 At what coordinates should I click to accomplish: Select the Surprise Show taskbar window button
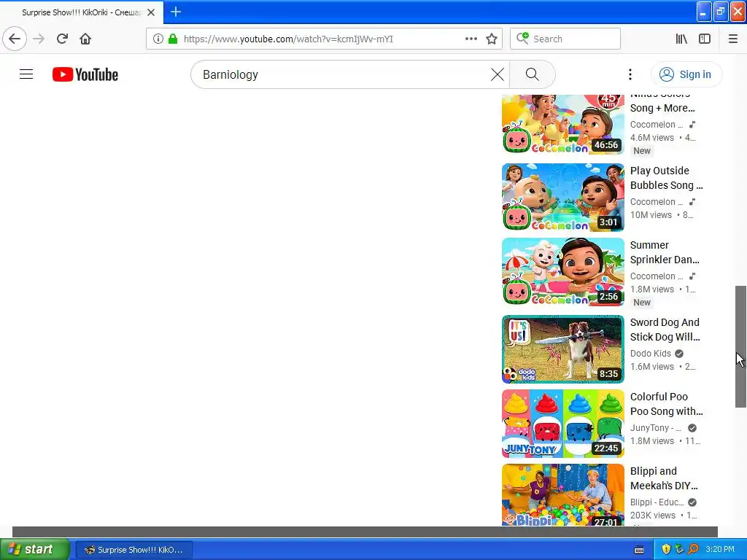coord(134,550)
